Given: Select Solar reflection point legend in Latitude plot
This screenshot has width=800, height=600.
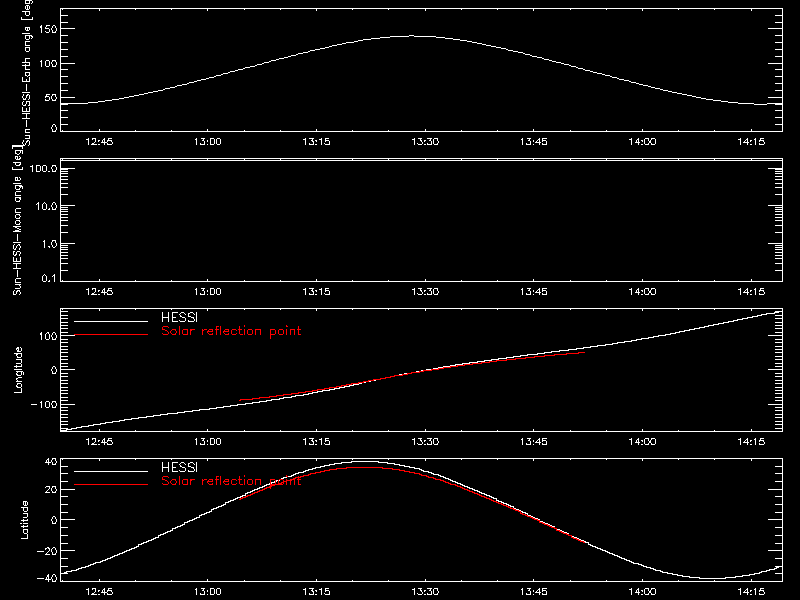Looking at the screenshot, I should pos(231,481).
